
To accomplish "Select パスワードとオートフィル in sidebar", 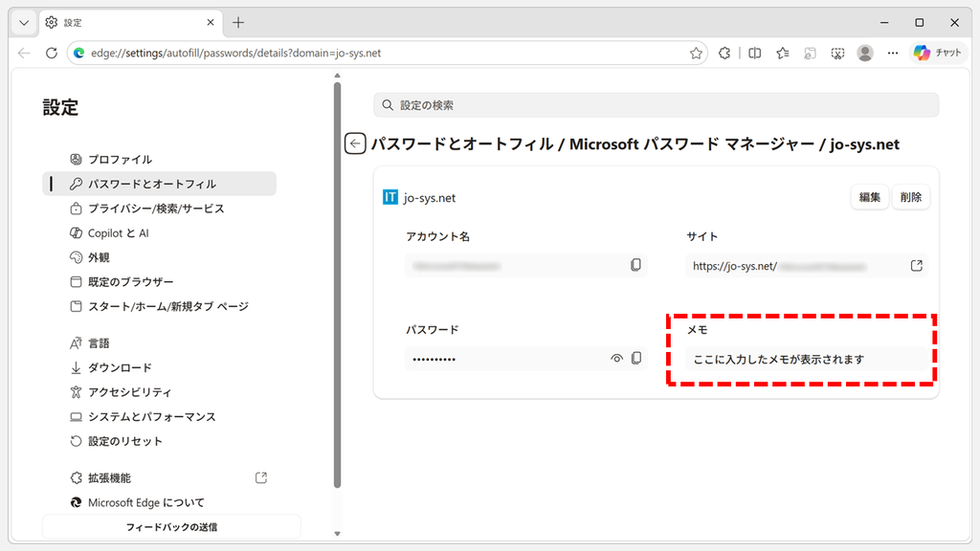I will (x=160, y=184).
